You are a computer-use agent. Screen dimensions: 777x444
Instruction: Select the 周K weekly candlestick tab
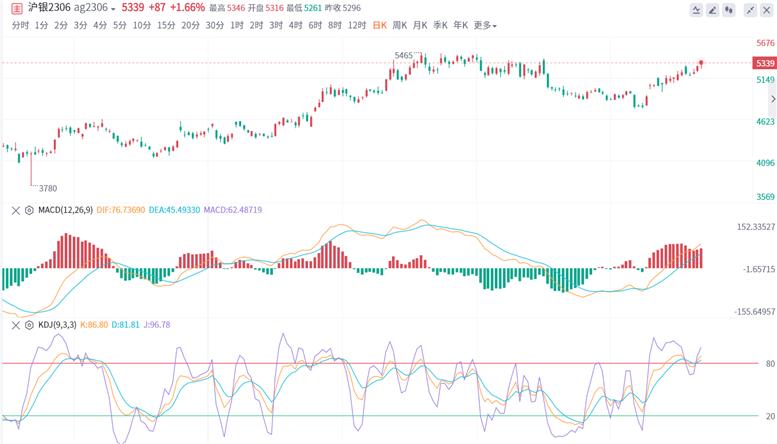tap(399, 25)
